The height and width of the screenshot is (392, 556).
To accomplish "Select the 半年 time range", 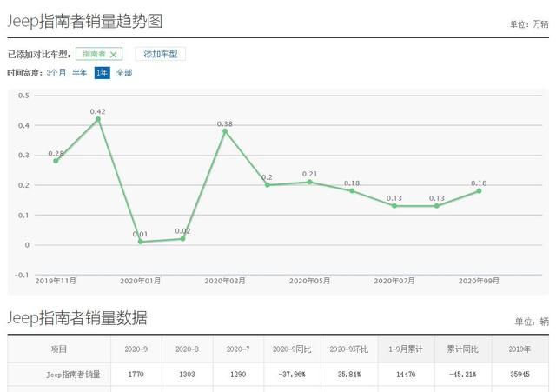I will click(79, 73).
